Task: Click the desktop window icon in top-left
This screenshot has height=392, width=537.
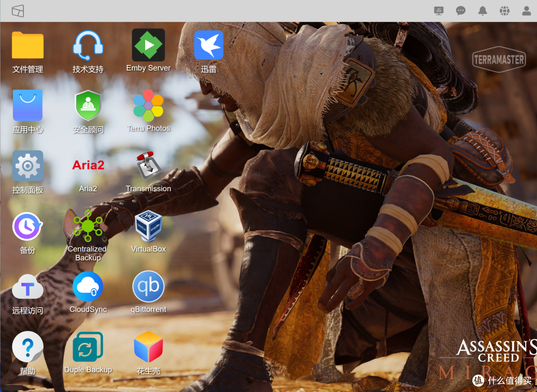Action: pyautogui.click(x=18, y=11)
